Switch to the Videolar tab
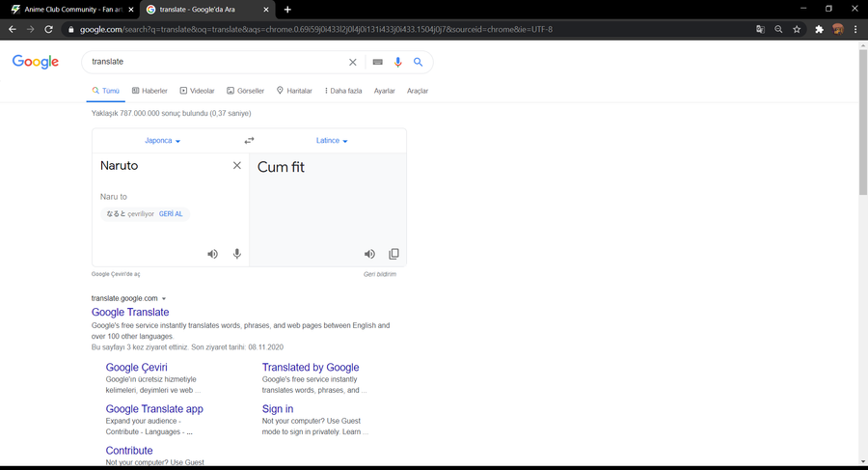The width and height of the screenshot is (868, 470). coord(197,91)
